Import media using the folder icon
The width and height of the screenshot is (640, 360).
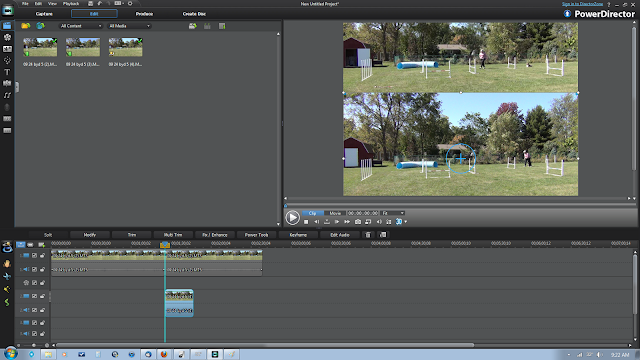tap(26, 26)
